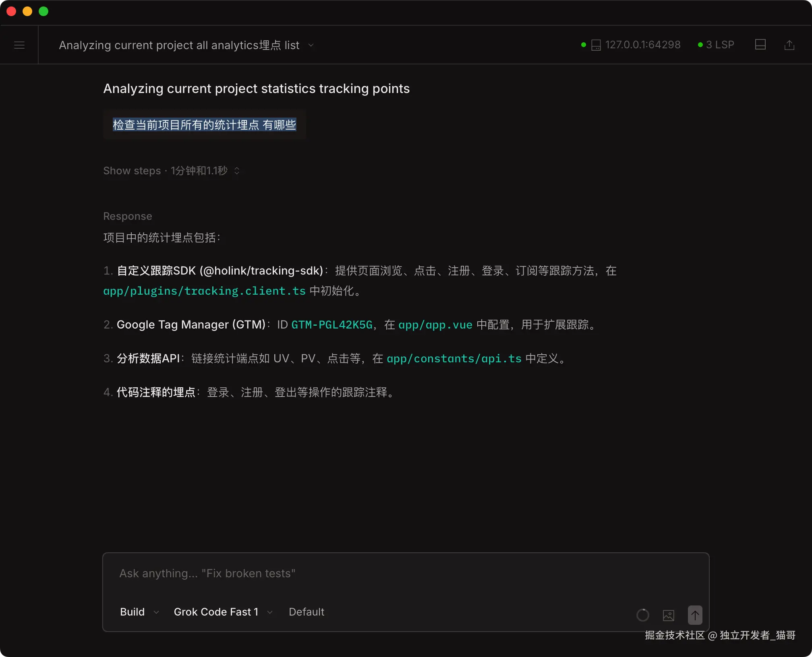Click the circular token usage indicator
The height and width of the screenshot is (657, 812).
coord(643,615)
